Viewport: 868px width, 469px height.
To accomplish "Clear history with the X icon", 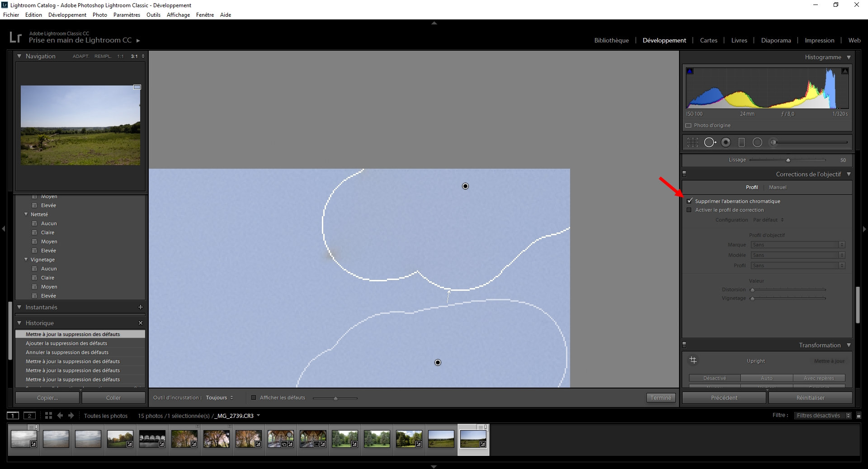I will pos(140,323).
